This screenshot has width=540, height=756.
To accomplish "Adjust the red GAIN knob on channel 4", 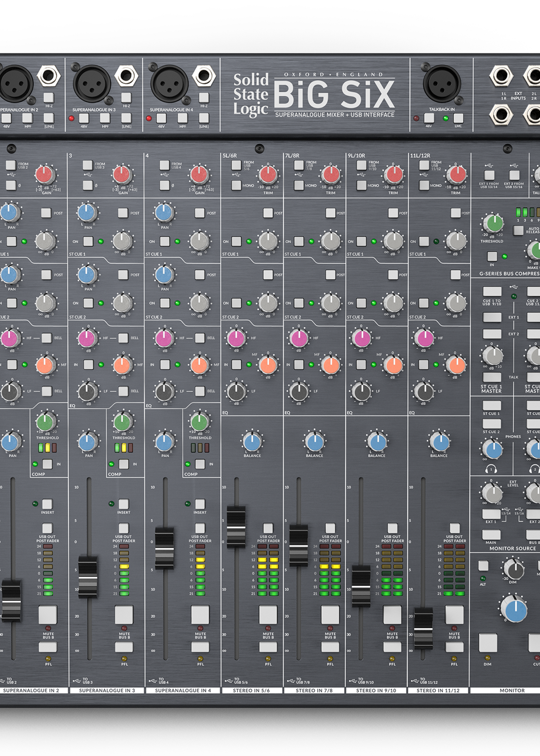I will click(199, 175).
